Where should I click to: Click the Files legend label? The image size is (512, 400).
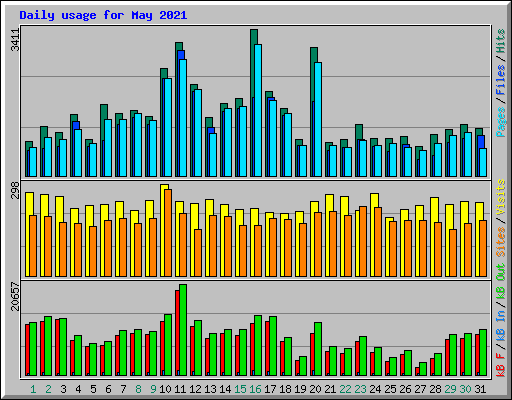point(500,80)
